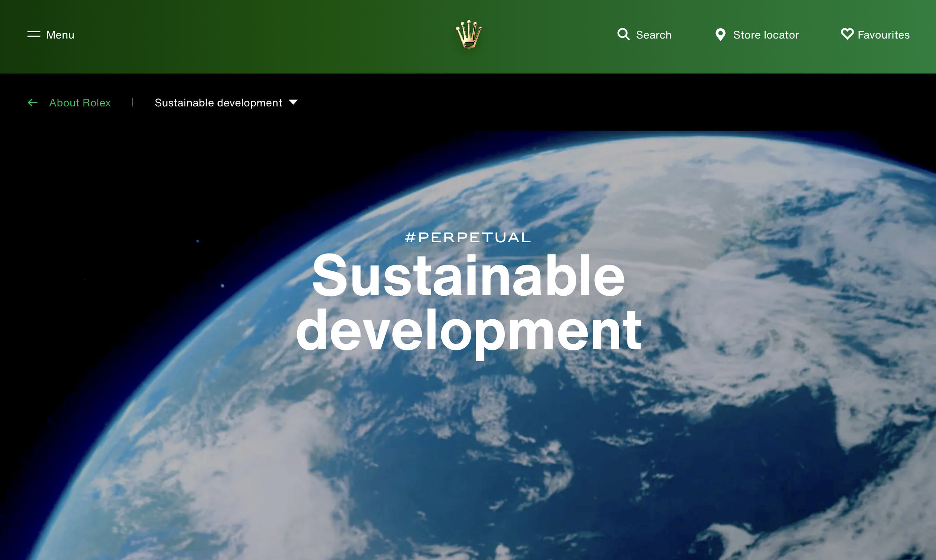Click the hamburger menu icon
This screenshot has height=560, width=936.
click(34, 34)
